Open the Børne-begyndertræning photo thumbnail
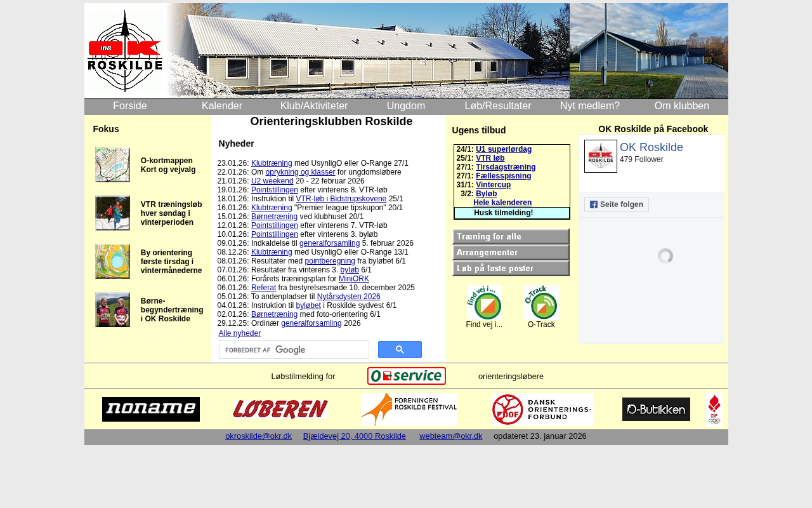Viewport: 812px width, 508px height. point(112,310)
